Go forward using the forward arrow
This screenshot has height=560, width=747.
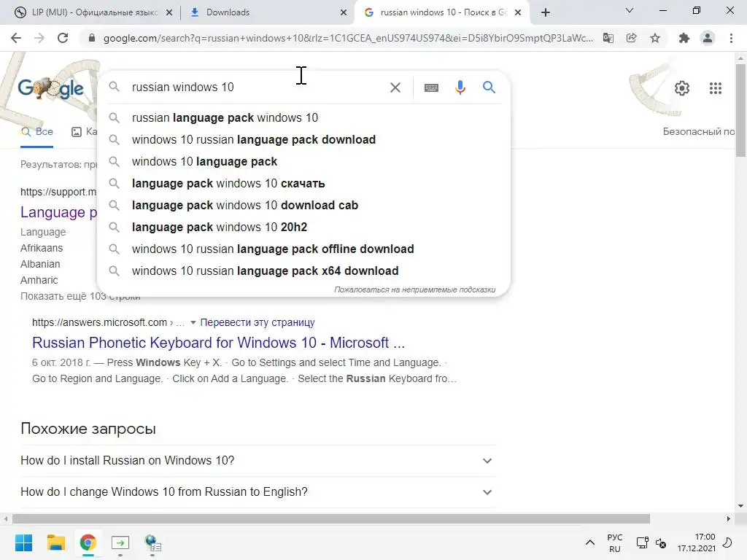(x=39, y=38)
